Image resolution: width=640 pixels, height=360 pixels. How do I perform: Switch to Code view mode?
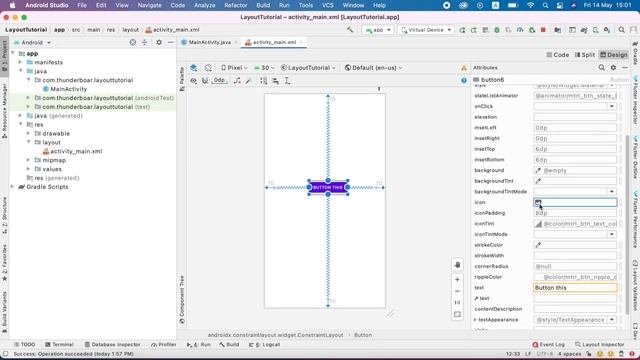click(558, 55)
